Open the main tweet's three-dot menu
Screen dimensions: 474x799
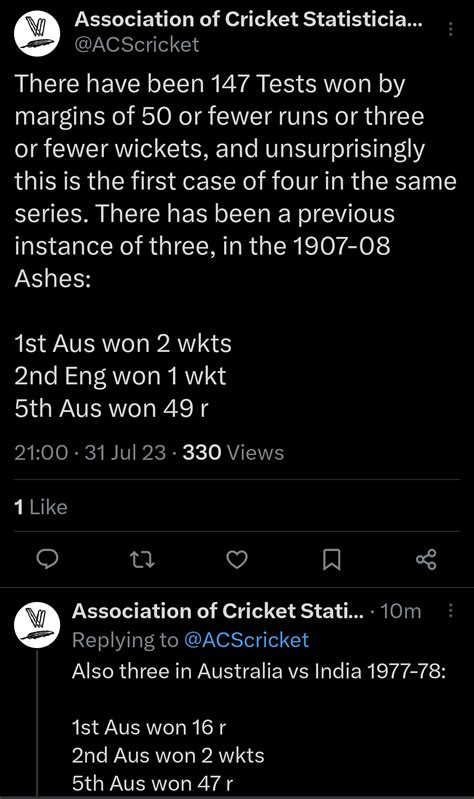coord(451,29)
